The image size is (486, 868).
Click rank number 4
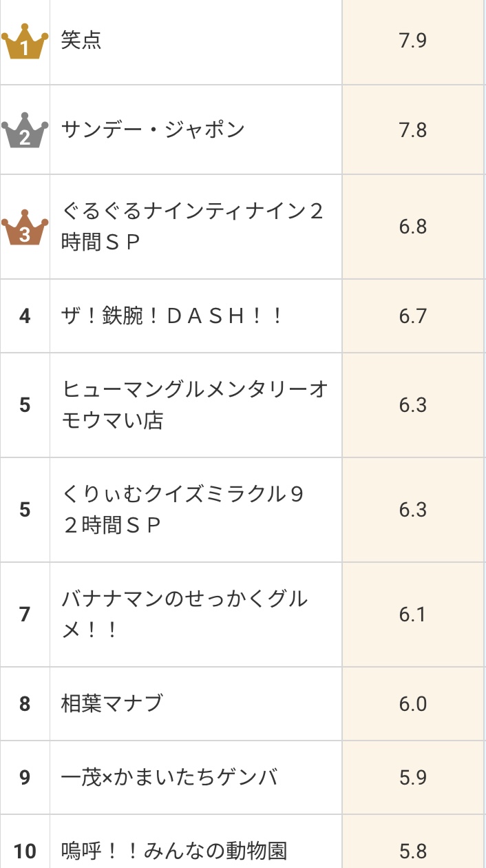click(x=25, y=316)
